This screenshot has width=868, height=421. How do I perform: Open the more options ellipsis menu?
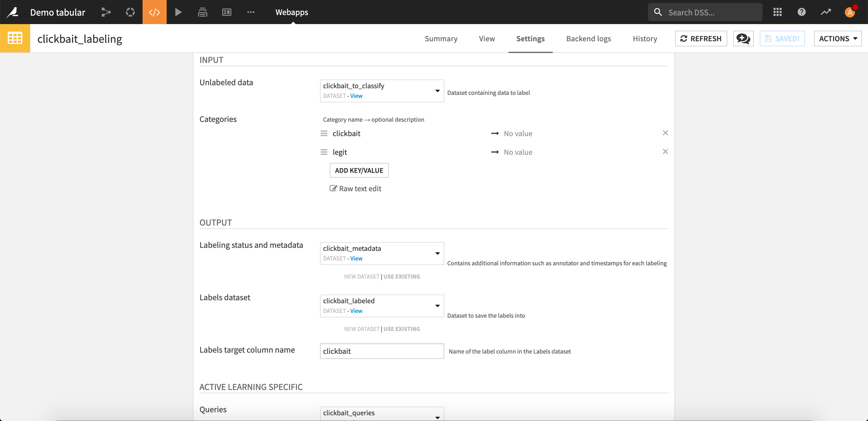coord(251,12)
